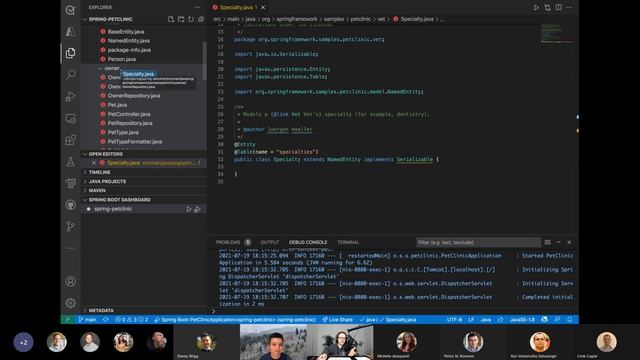The height and width of the screenshot is (360, 640).
Task: Click springframework in the breadcrumb path
Action: [x=297, y=19]
